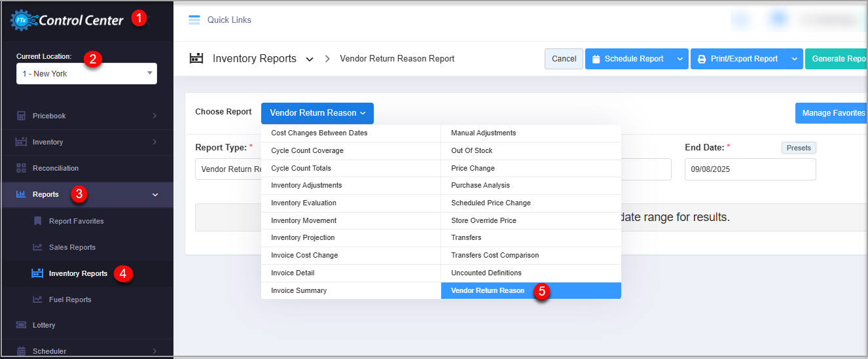Collapse the Vendor Return Reason report chooser

(x=317, y=113)
